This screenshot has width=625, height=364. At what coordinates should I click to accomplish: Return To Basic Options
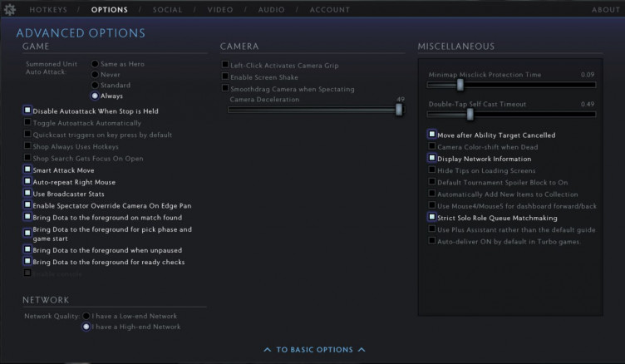coord(314,350)
